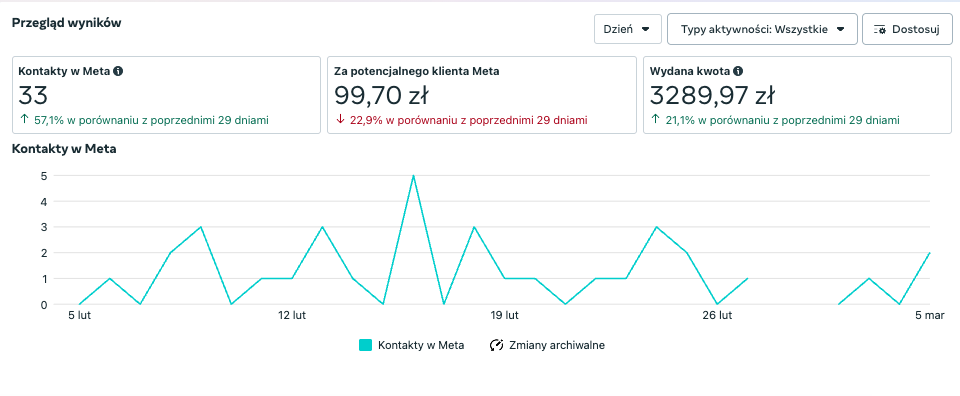960x396 pixels.
Task: Click the 99,70 zł value
Action: pos(381,95)
